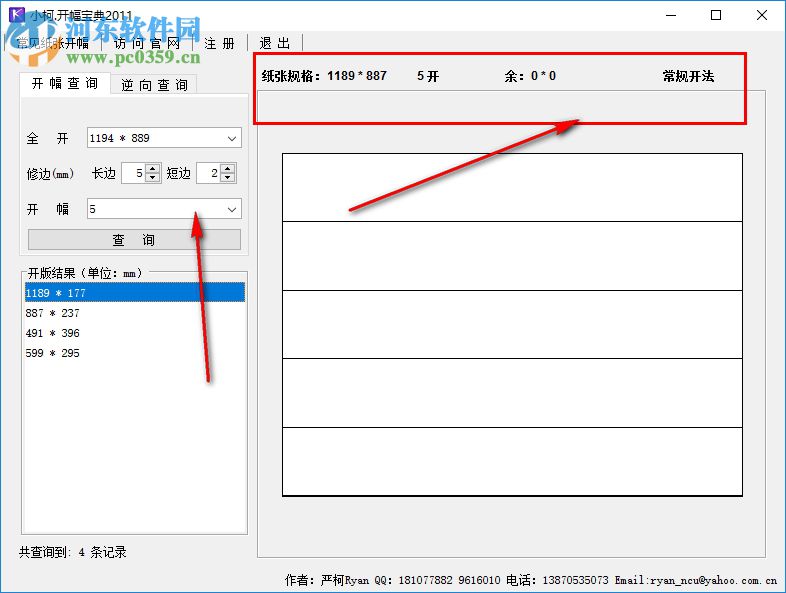The image size is (786, 593).
Task: Maximize the 小柯开幅宝典 window
Action: tap(716, 15)
